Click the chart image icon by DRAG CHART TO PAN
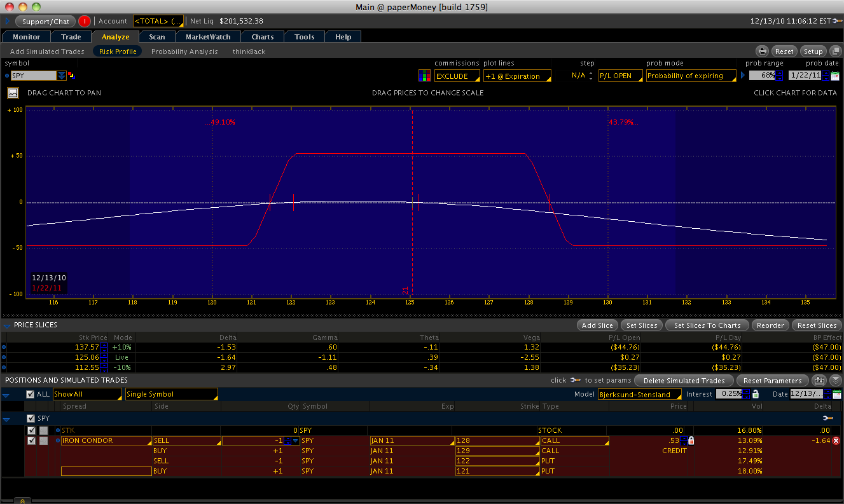The height and width of the screenshot is (504, 844). coord(13,93)
